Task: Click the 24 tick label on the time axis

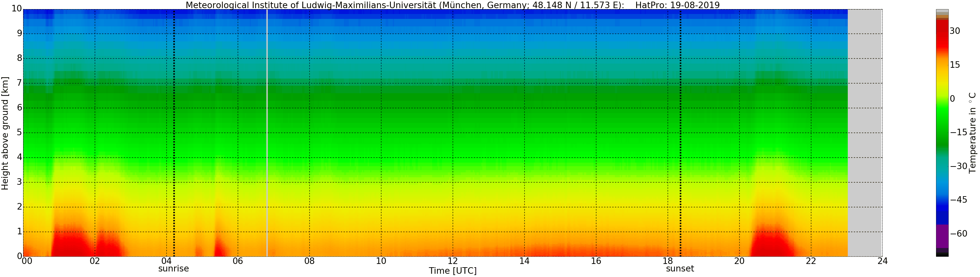Action: point(882,261)
